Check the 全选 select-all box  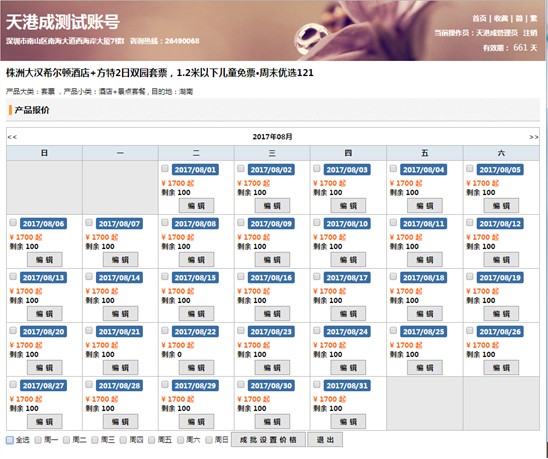tap(10, 440)
